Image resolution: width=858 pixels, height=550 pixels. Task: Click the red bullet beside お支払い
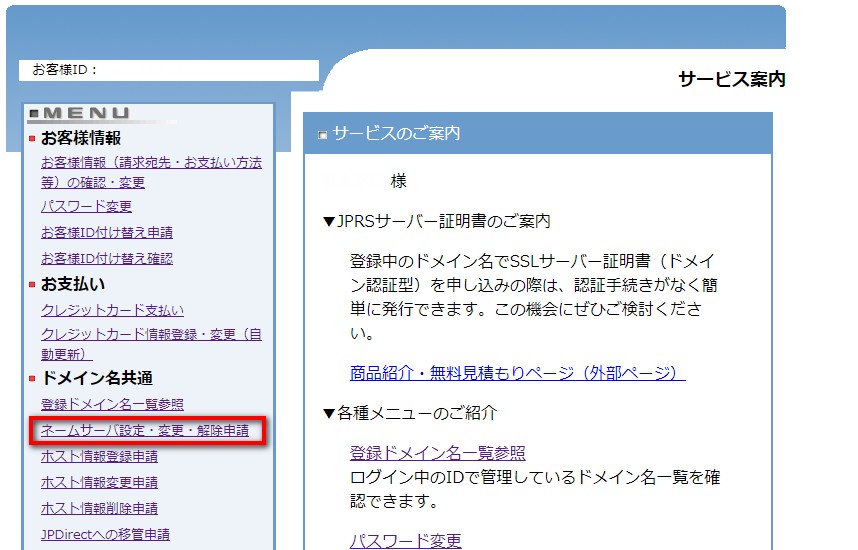tap(32, 285)
